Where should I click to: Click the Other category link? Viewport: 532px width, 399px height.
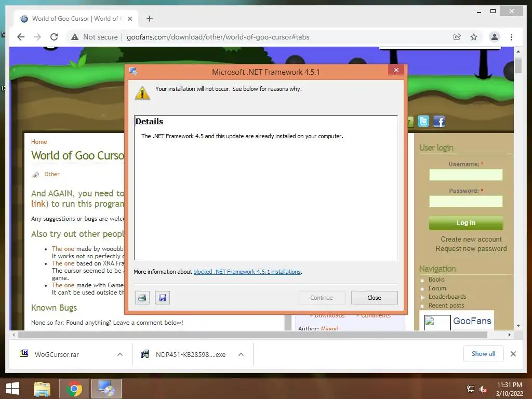(x=52, y=174)
